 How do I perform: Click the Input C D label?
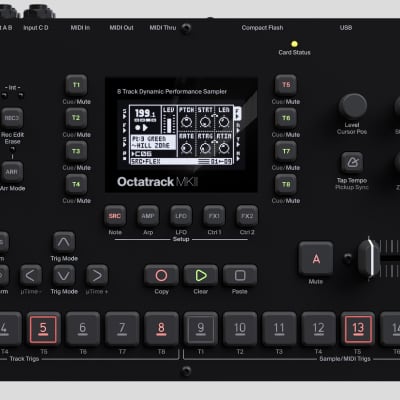coord(36,28)
